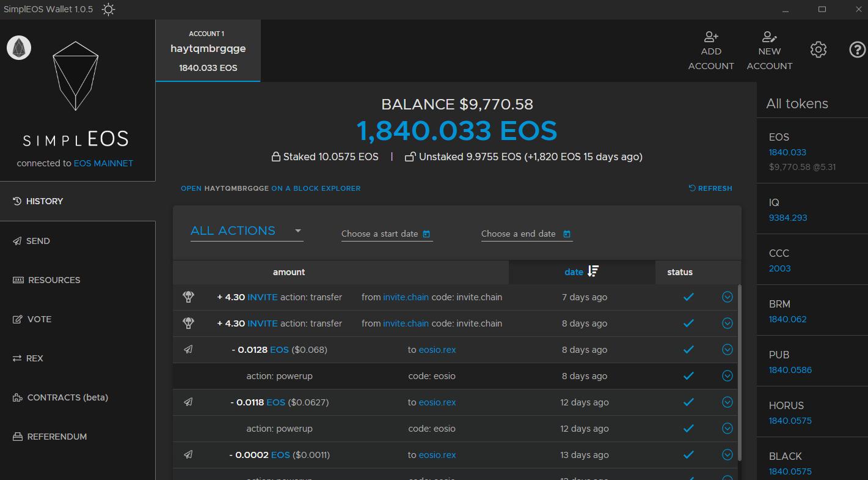868x480 pixels.
Task: Select HORUS token 1840.0575
Action: click(812, 412)
